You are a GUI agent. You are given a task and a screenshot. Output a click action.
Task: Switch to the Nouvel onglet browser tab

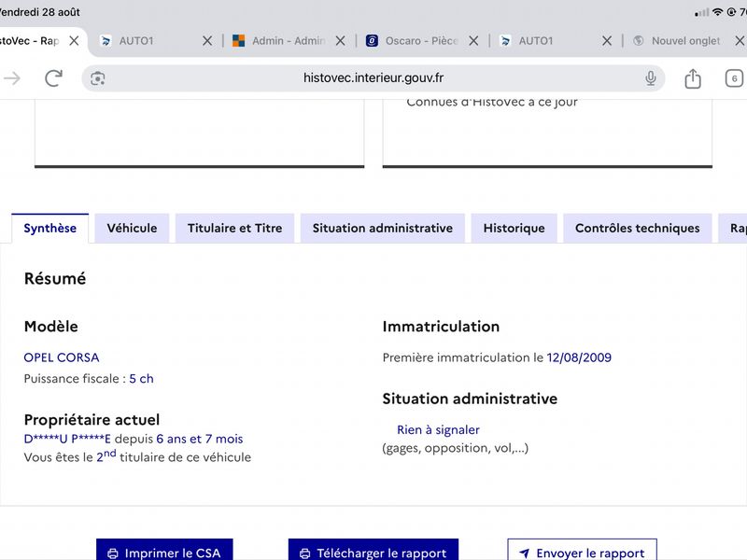pyautogui.click(x=686, y=41)
